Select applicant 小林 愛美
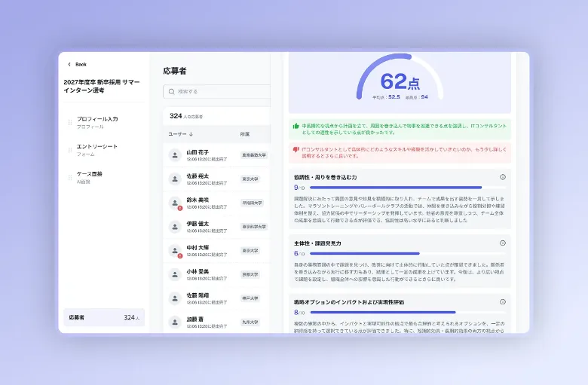The image size is (588, 385). 217,274
